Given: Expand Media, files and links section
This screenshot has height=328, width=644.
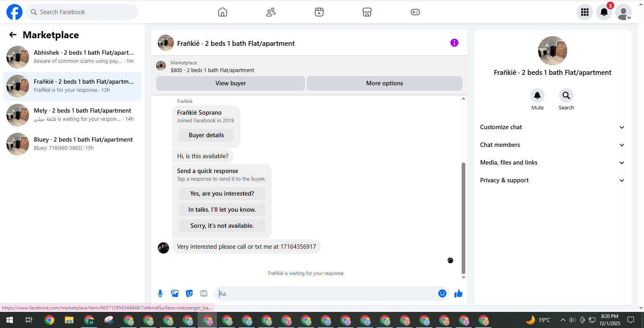Looking at the screenshot, I should pyautogui.click(x=552, y=163).
